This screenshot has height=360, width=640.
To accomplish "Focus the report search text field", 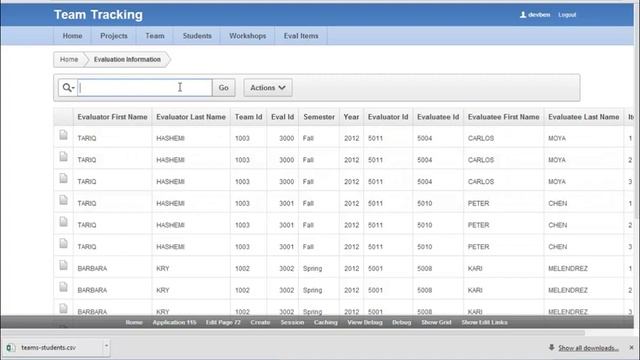I will (x=144, y=88).
